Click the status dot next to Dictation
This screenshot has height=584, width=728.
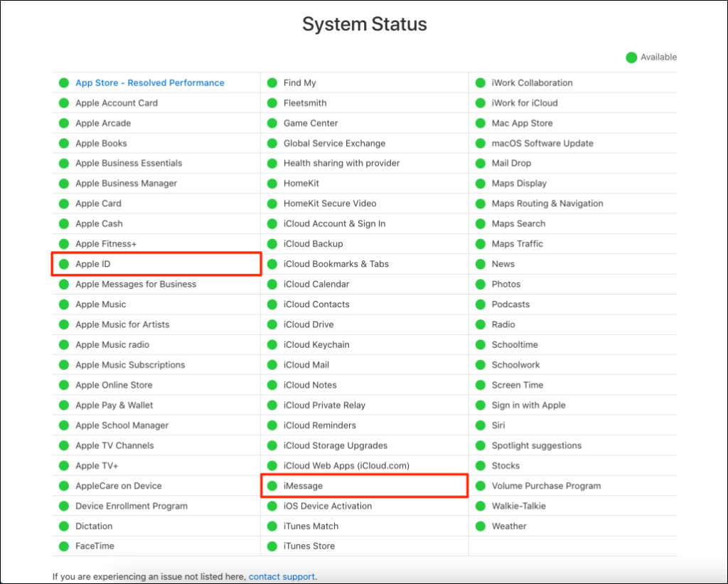click(x=64, y=526)
